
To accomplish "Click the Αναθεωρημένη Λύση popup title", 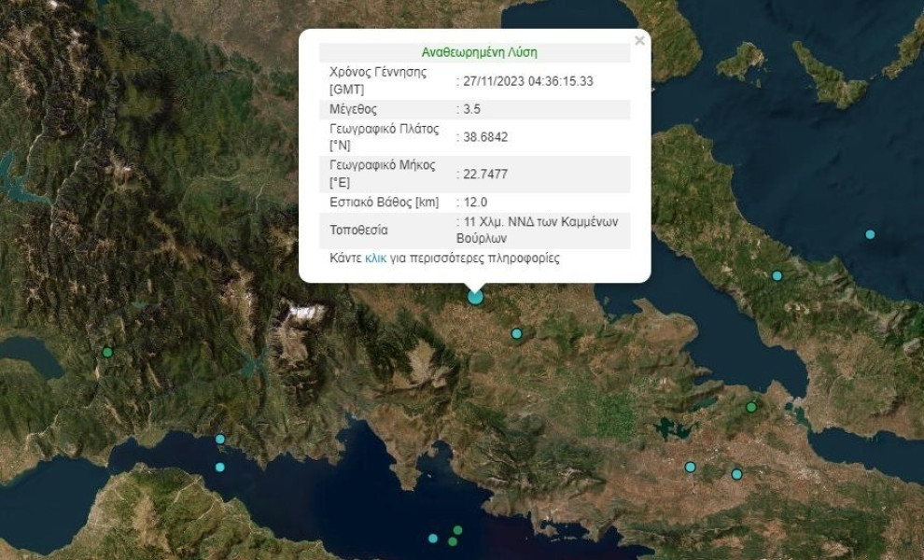I will pyautogui.click(x=480, y=53).
